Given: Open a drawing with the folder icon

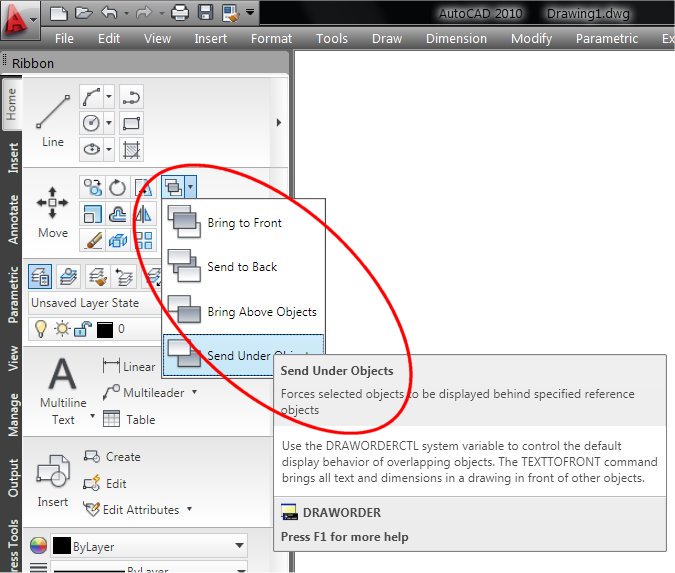Looking at the screenshot, I should coord(84,13).
